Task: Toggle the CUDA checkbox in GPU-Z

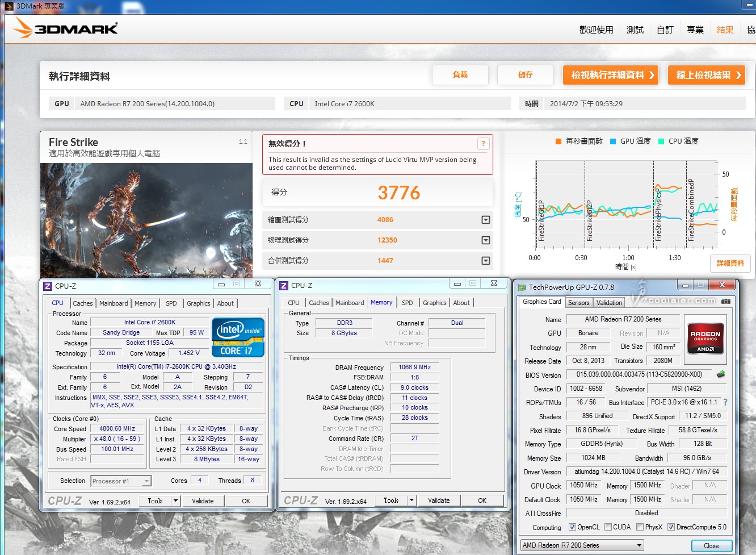Action: coord(608,527)
